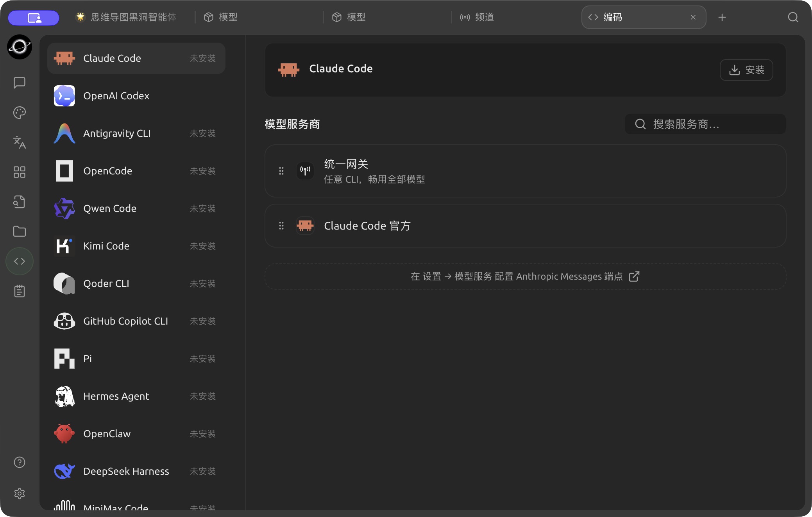This screenshot has height=517, width=812.
Task: Select Claude Code 官方 provider card
Action: [525, 226]
